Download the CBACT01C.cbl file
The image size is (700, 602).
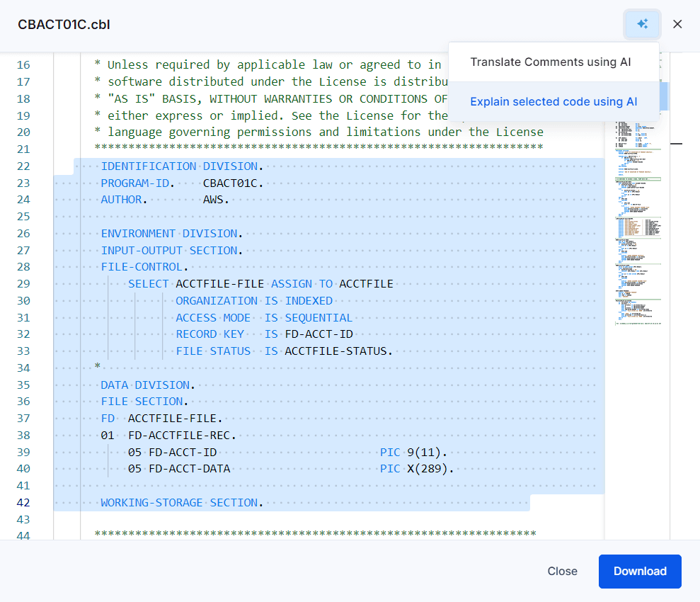coord(640,571)
